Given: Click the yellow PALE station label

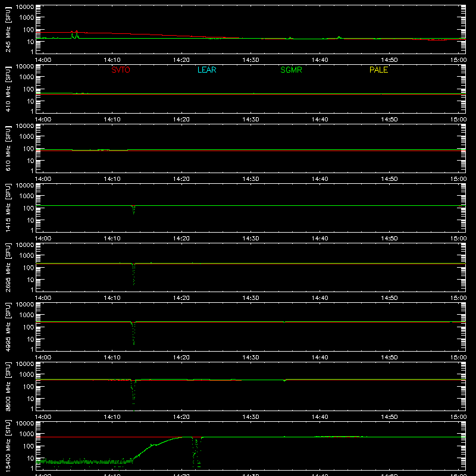Looking at the screenshot, I should (378, 70).
